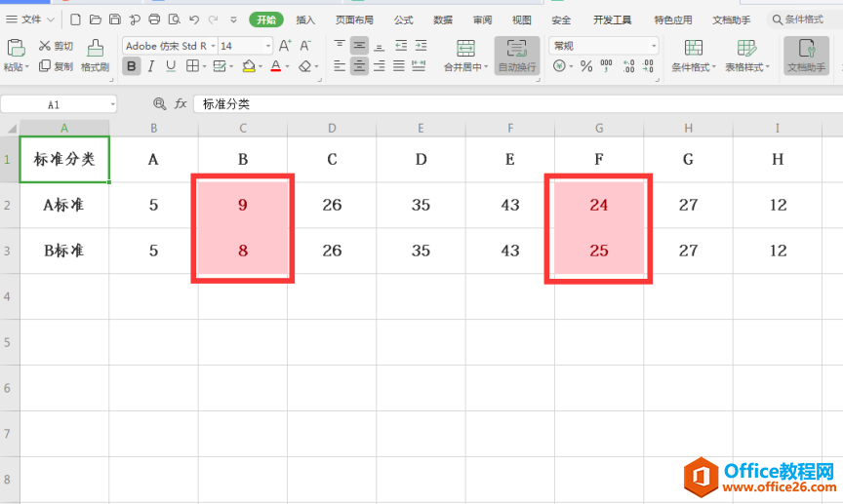Select row 2 header
The height and width of the screenshot is (504, 843).
(8, 205)
